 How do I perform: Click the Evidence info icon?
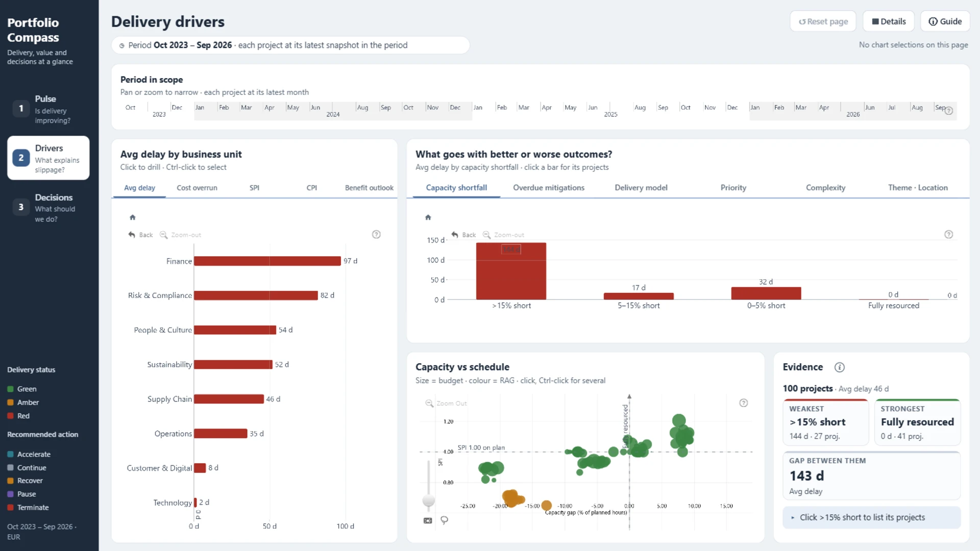coord(840,367)
